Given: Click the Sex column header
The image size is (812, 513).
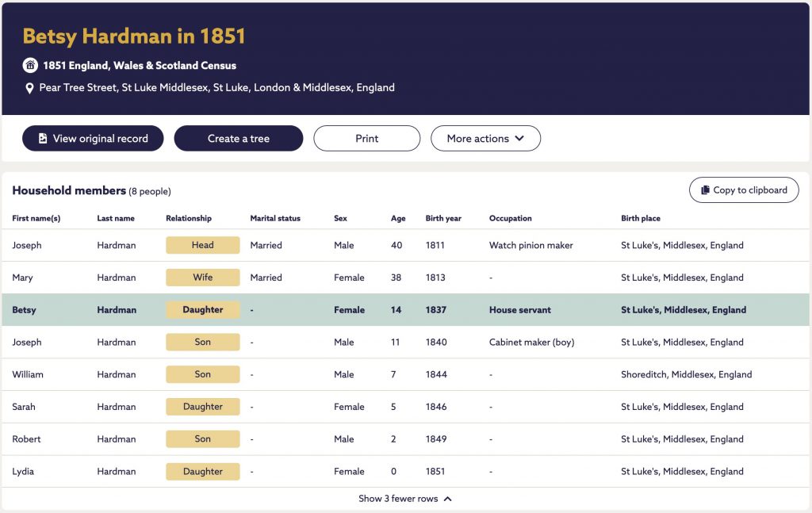Looking at the screenshot, I should point(340,219).
